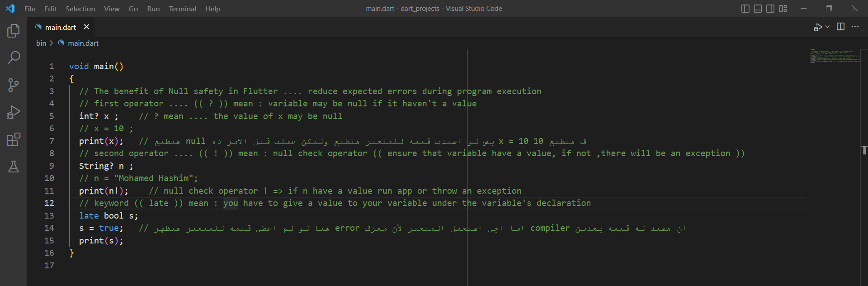The image size is (868, 286).
Task: Click 'int? x ;' declaration
Action: pyautogui.click(x=99, y=116)
